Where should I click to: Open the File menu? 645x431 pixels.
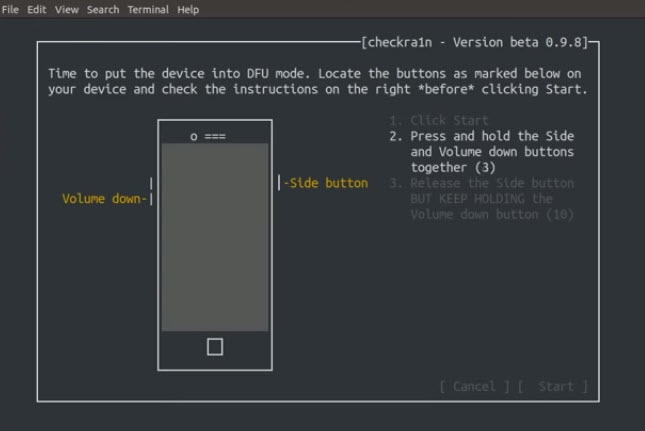coord(10,9)
